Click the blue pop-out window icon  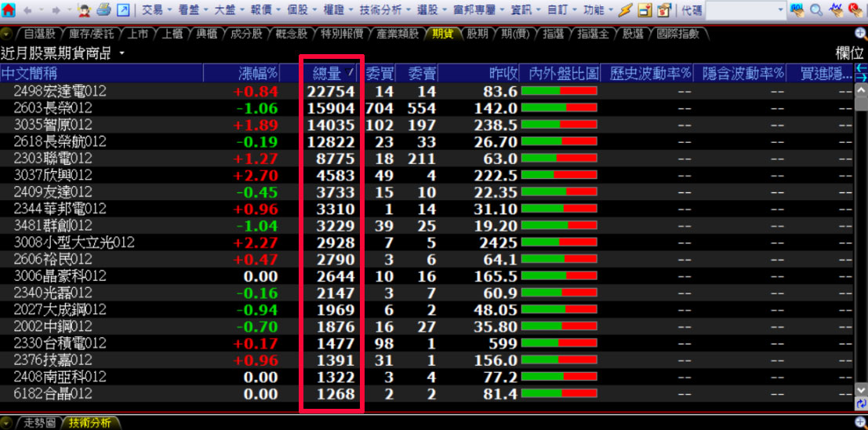point(124,10)
